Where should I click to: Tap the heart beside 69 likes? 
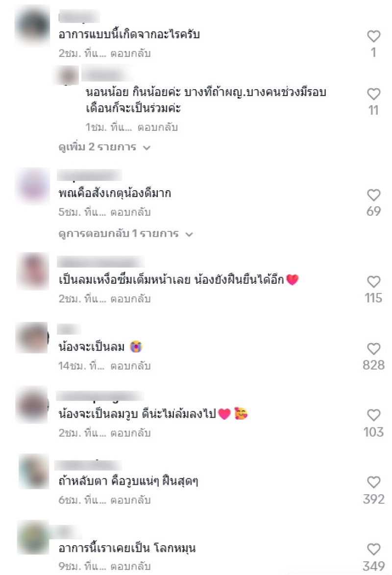(x=373, y=195)
